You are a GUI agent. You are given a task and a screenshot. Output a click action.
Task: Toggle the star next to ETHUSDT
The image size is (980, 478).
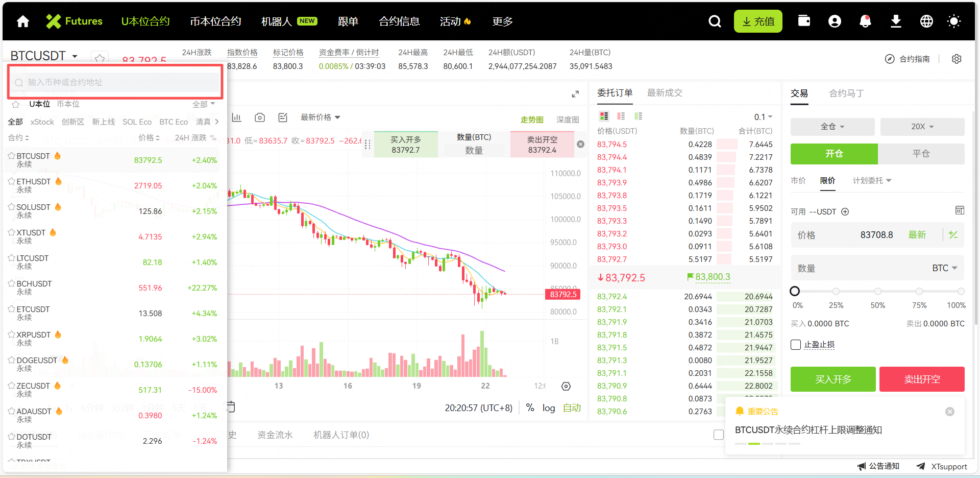12,181
